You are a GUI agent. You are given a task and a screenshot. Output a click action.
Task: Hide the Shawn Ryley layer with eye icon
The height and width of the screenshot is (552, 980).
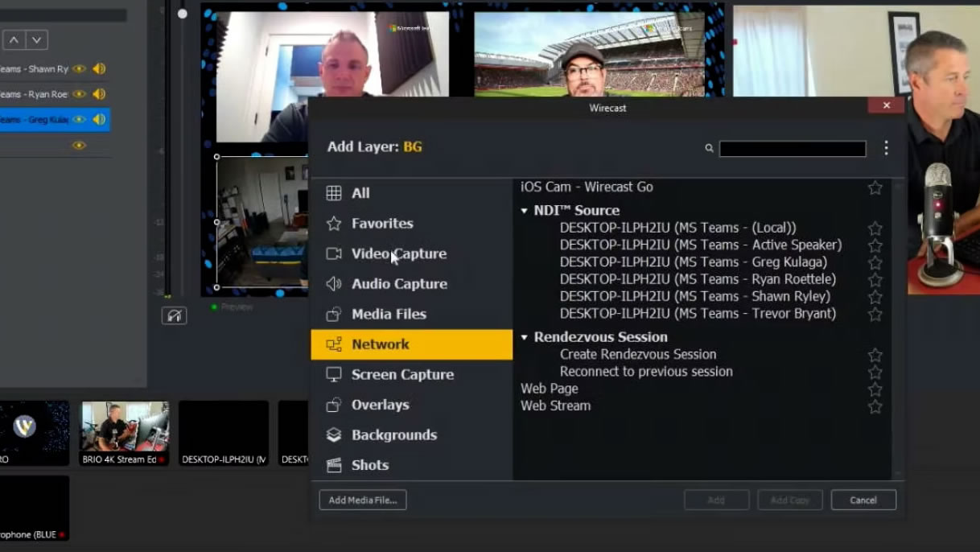(79, 69)
